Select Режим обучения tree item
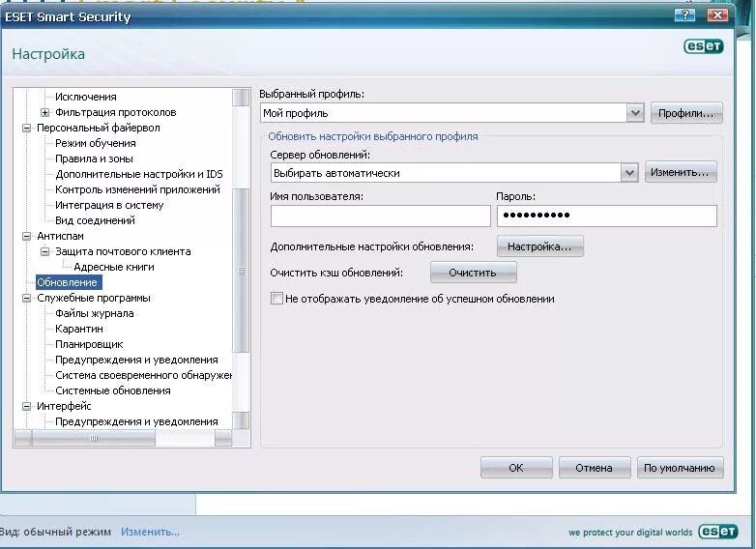The height and width of the screenshot is (549, 756). [x=96, y=143]
